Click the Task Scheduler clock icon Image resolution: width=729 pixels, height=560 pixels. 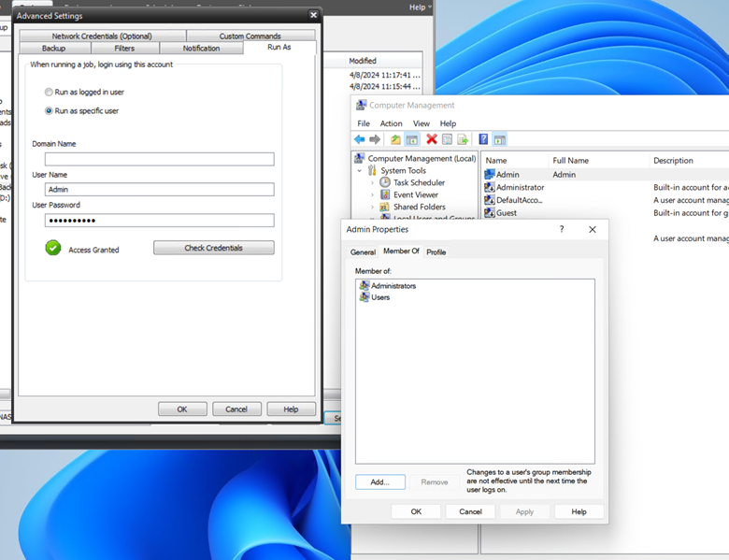tap(384, 182)
